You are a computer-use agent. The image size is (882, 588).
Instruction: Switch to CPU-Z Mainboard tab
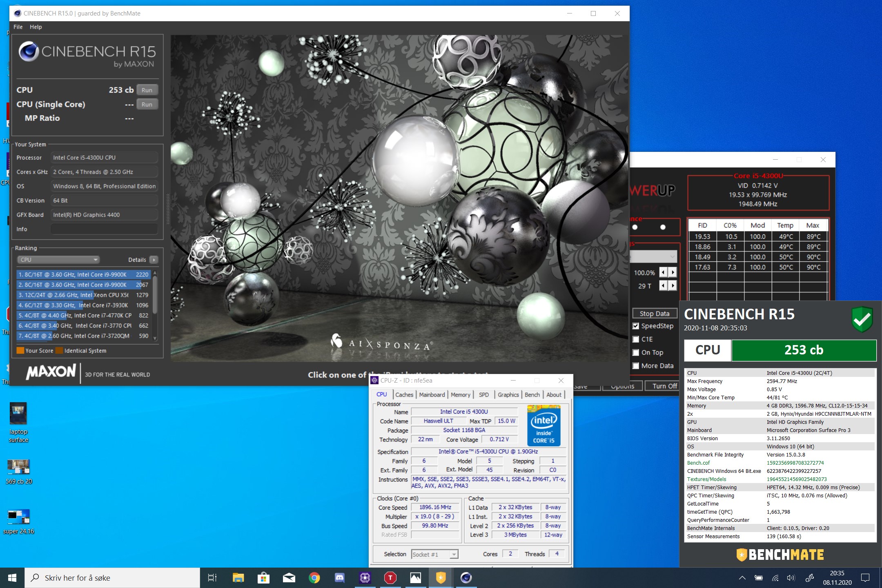click(432, 394)
